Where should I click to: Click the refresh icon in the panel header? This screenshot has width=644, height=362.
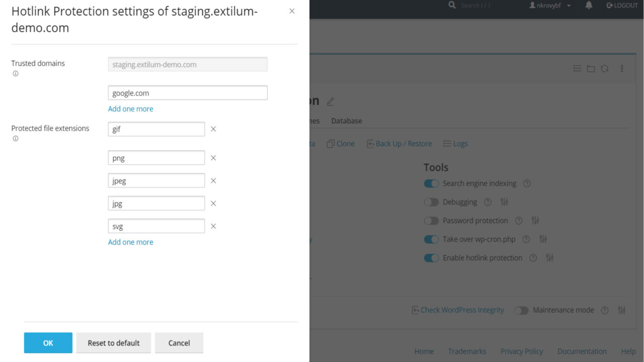point(605,68)
